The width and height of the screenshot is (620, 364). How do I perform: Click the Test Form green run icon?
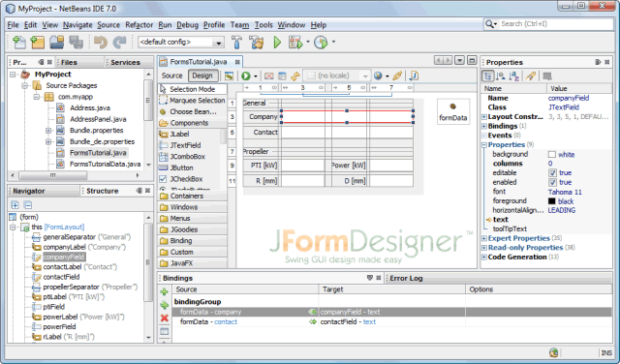click(245, 76)
